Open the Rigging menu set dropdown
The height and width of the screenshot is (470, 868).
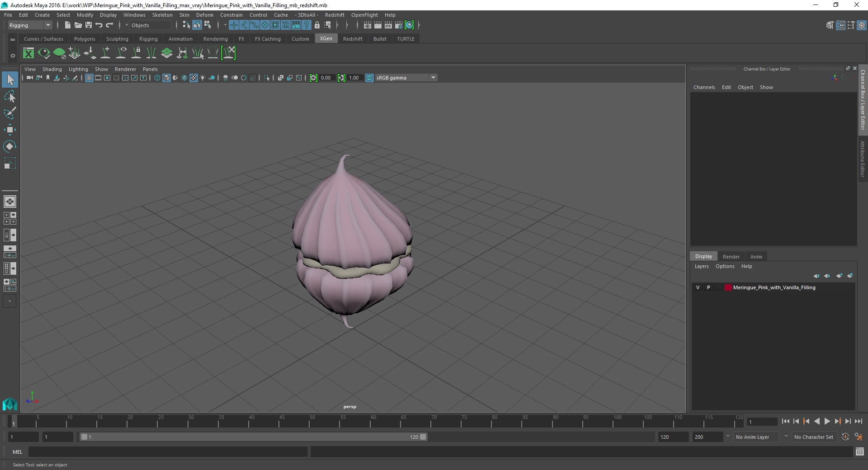(30, 25)
